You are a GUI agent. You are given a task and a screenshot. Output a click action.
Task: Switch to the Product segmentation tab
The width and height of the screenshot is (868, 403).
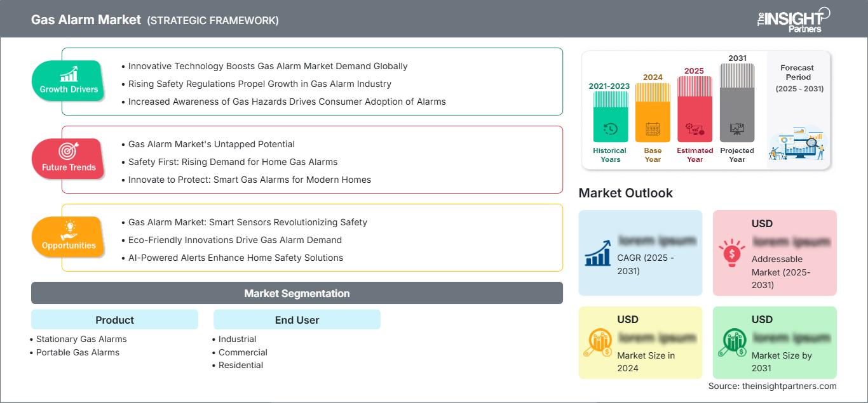coord(114,319)
